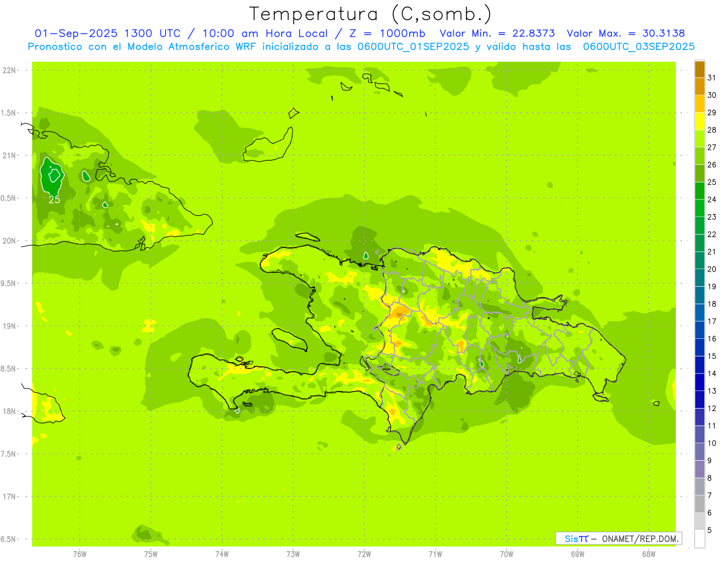Click the 19N latitude axis label

pyautogui.click(x=10, y=326)
